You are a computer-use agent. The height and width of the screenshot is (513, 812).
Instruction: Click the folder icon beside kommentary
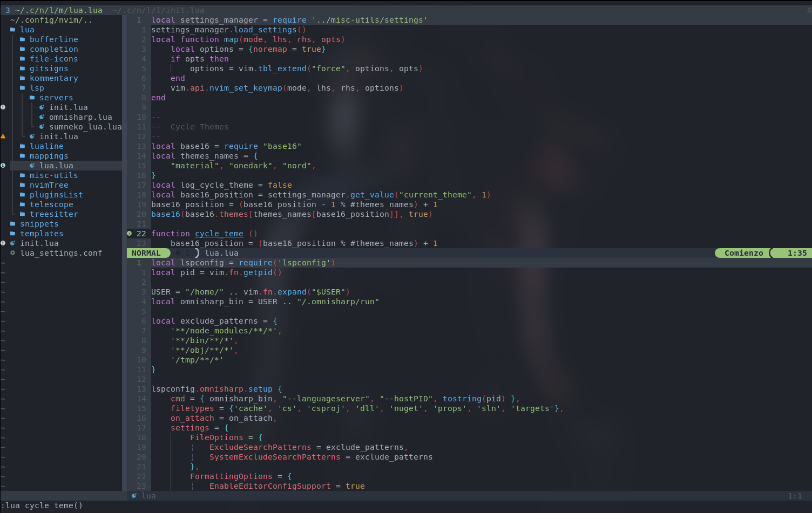(22, 78)
